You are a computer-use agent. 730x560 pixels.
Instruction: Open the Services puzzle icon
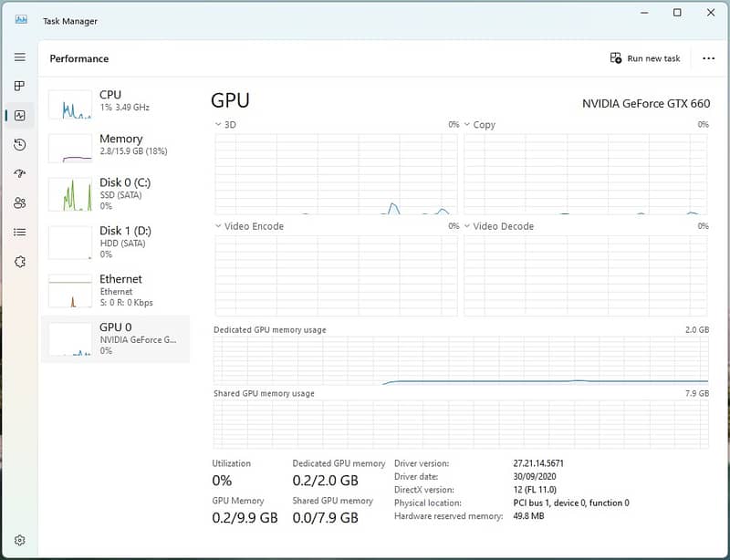(x=19, y=262)
